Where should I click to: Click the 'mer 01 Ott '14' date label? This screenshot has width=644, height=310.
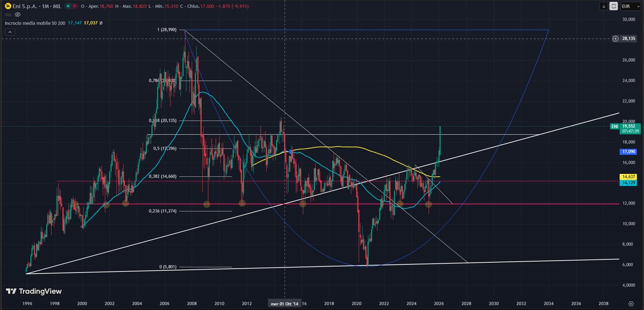tap(284, 304)
